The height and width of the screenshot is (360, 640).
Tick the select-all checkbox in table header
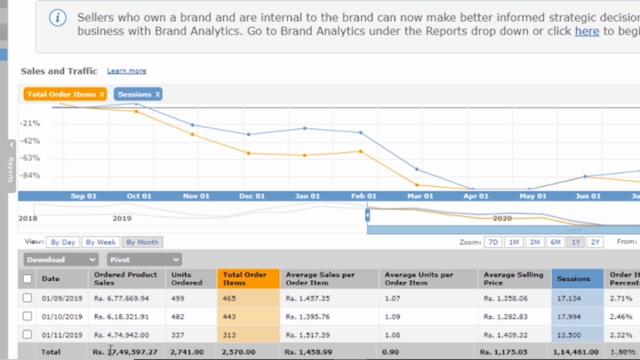27,279
